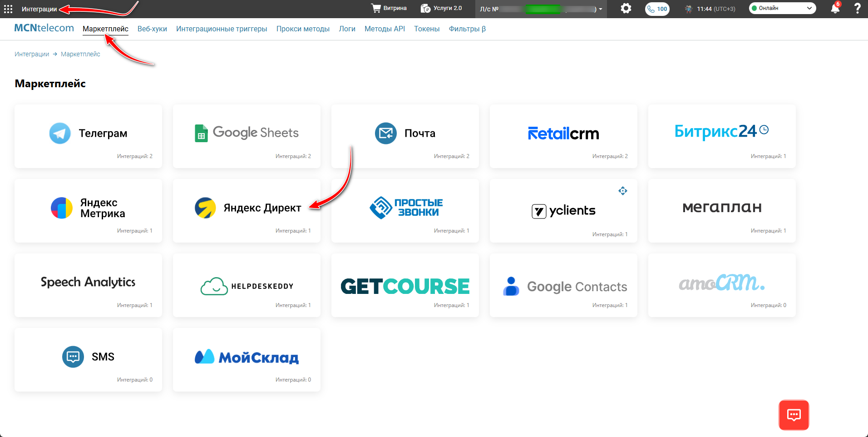
Task: Open the Токены tab
Action: pyautogui.click(x=427, y=29)
